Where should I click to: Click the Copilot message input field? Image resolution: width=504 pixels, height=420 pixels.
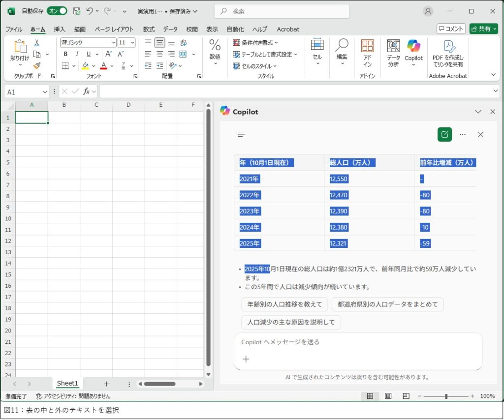(358, 342)
